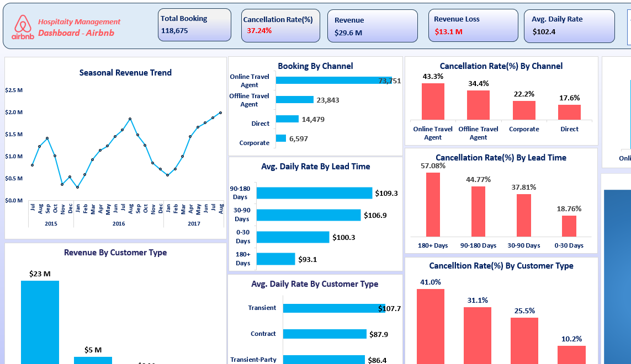Click the $29.6 M revenue value

pyautogui.click(x=348, y=33)
